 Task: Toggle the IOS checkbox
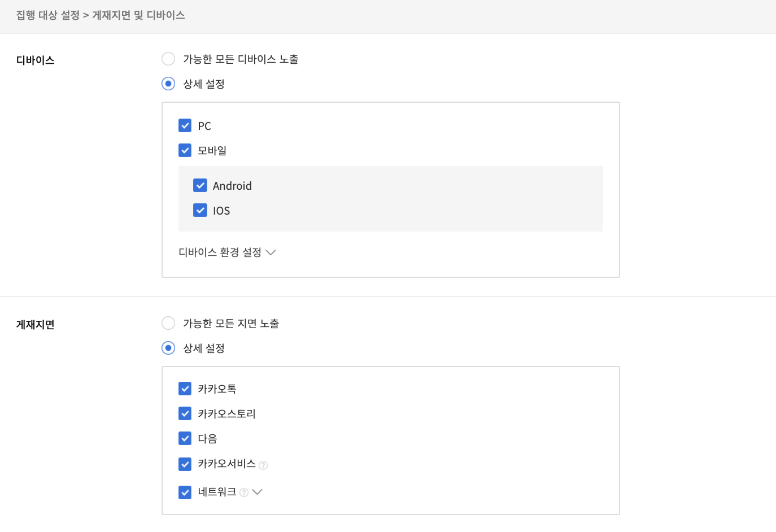[x=200, y=210]
